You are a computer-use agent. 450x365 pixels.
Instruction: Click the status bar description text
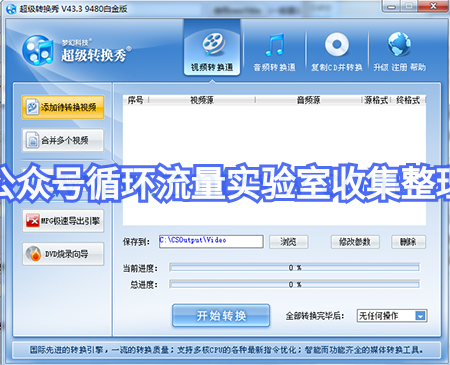[227, 350]
